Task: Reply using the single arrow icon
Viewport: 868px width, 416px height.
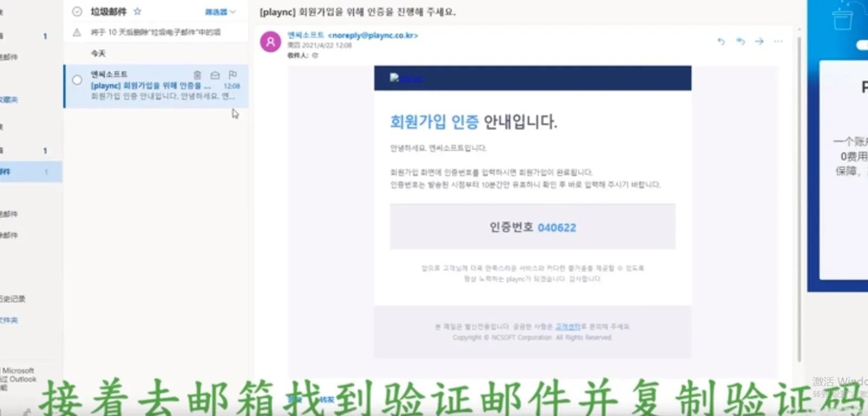Action: coord(721,41)
